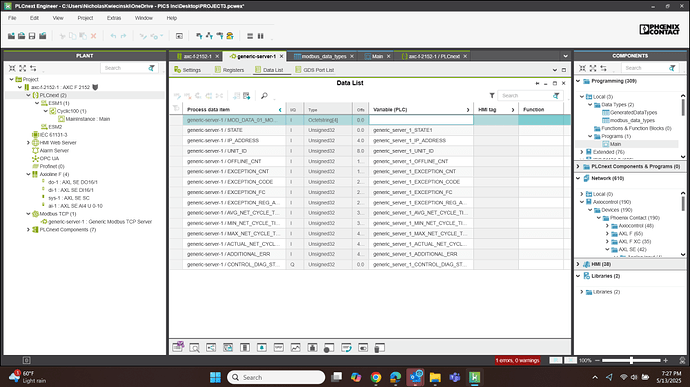The height and width of the screenshot is (387, 690).
Task: Expand the HMI (38) section
Action: click(578, 264)
